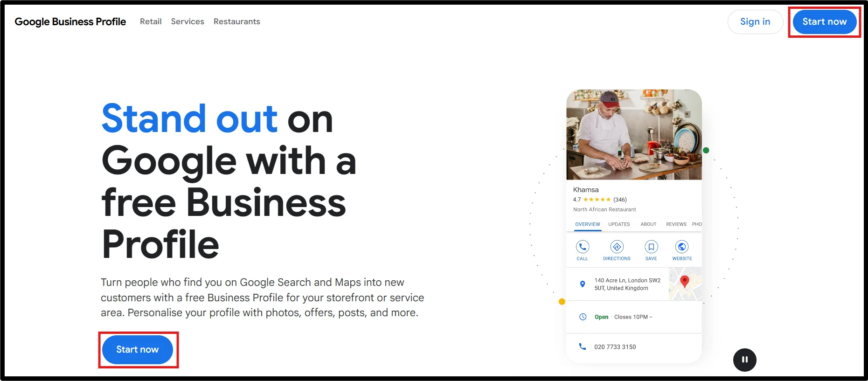
Task: Pause the animation with the pause button
Action: tap(745, 360)
